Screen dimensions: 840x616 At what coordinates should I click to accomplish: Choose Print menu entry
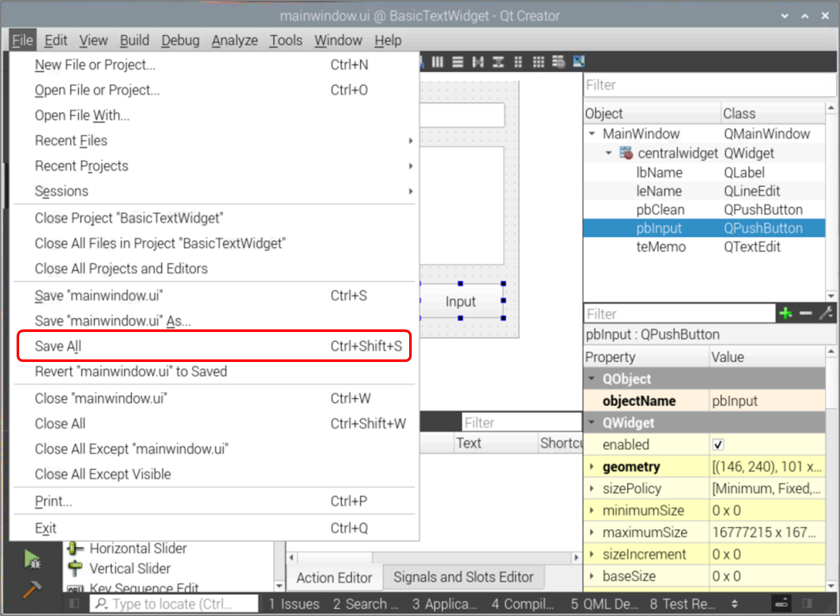pos(214,501)
